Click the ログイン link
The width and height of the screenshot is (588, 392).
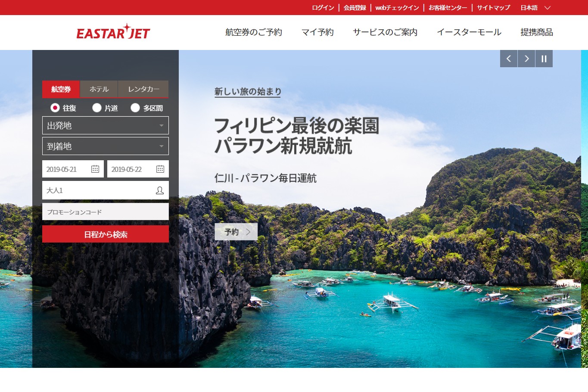(x=323, y=8)
